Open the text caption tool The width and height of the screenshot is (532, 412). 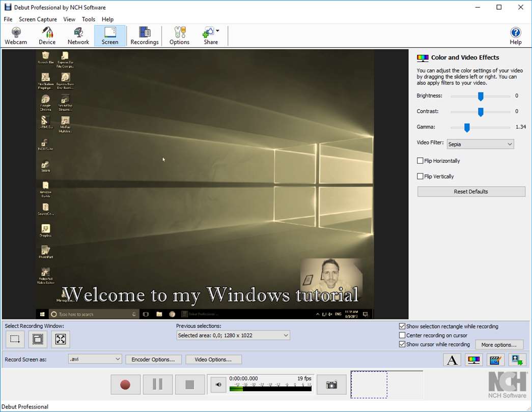point(452,360)
